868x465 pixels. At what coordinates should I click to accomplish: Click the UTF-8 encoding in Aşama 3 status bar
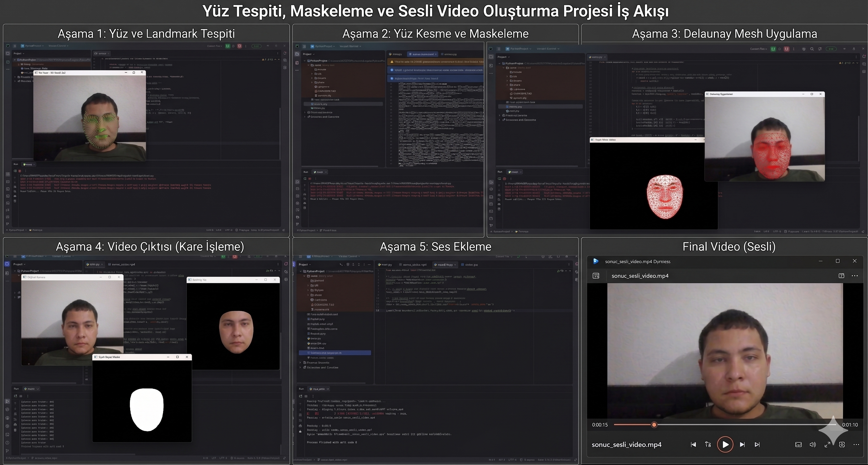pyautogui.click(x=777, y=231)
